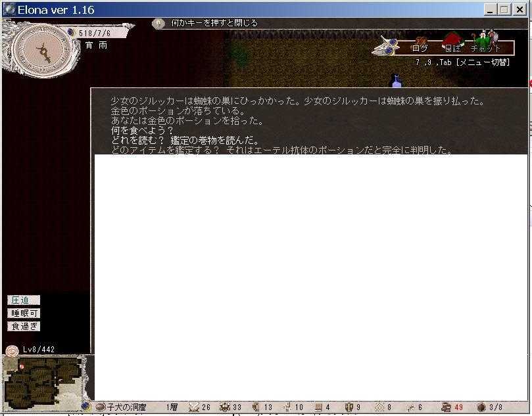Screen dimensions: 532x416
Task: Click the location stone icon next to 子犬の洞窟
Action: tap(101, 407)
